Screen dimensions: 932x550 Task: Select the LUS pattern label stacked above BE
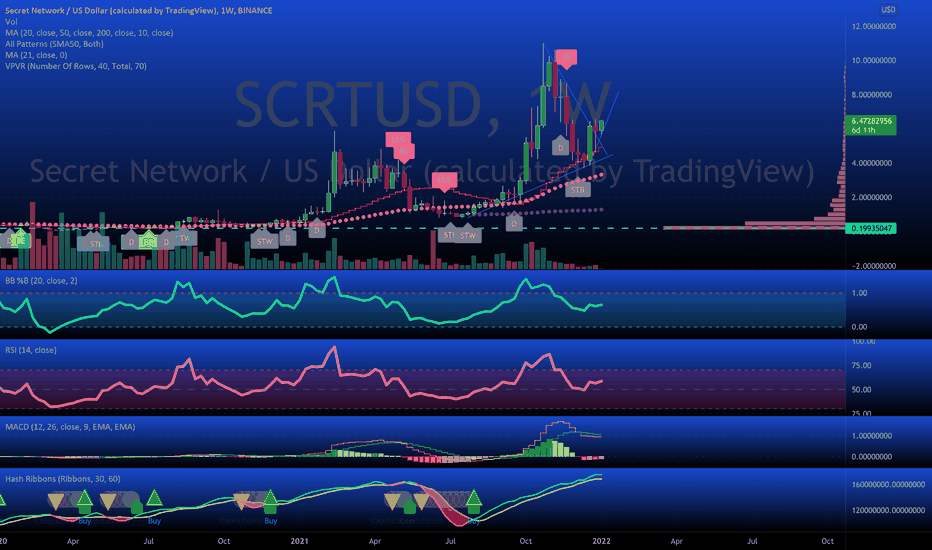(x=398, y=140)
